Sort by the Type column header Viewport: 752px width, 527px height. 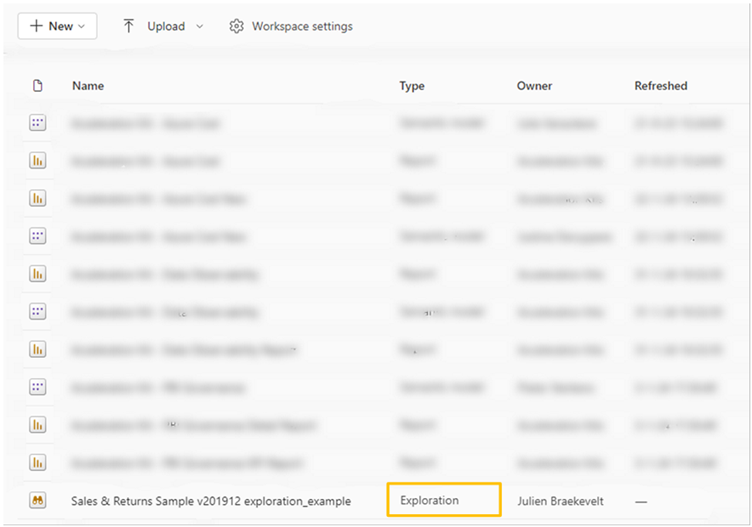(x=412, y=86)
